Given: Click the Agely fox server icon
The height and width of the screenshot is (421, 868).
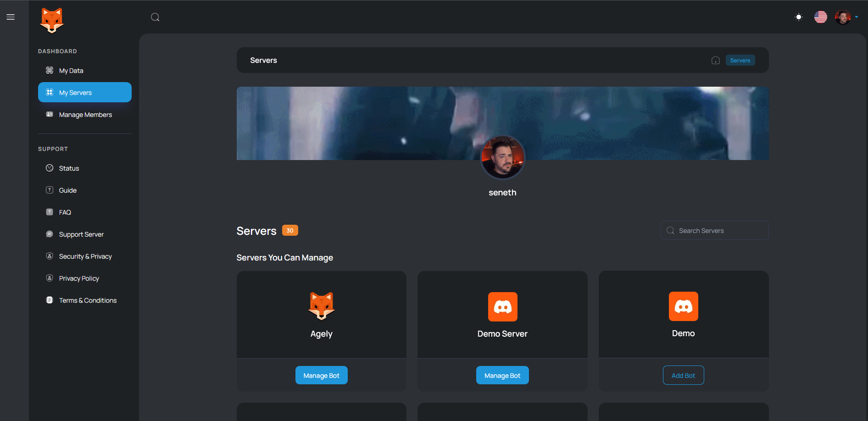Looking at the screenshot, I should 321,306.
